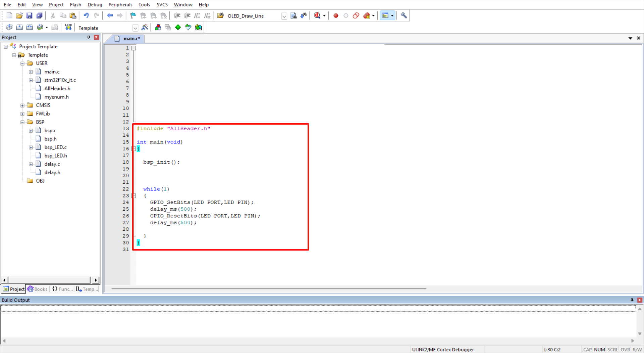Click the Rebuild all target files icon
The width and height of the screenshot is (644, 353).
(x=30, y=27)
